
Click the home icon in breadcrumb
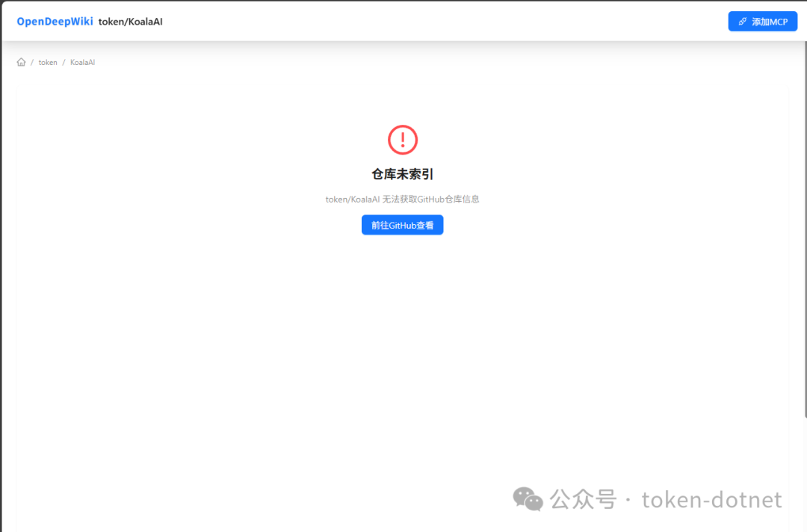tap(21, 62)
